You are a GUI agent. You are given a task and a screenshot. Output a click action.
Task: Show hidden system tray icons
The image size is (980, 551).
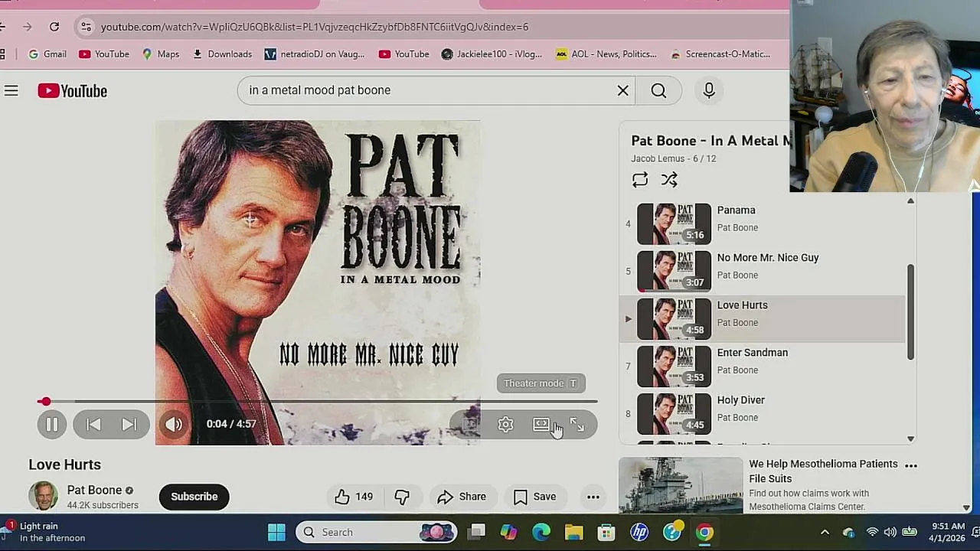(825, 532)
